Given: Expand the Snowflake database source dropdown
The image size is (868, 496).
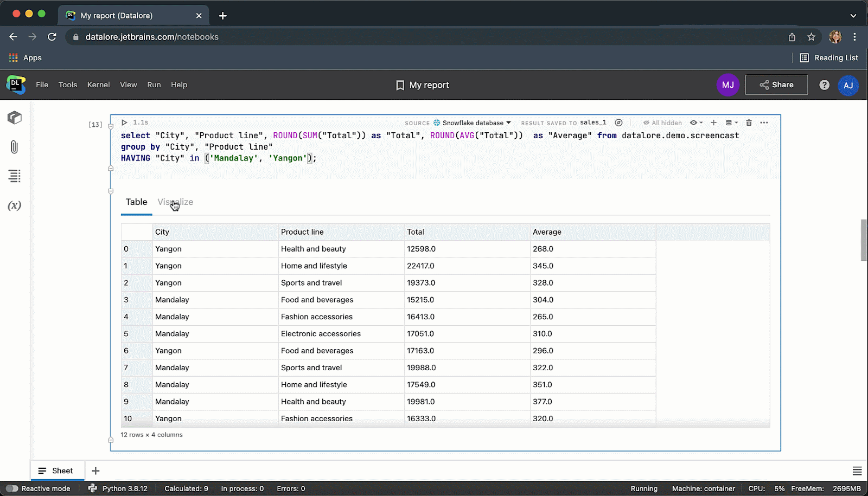Looking at the screenshot, I should (x=472, y=123).
